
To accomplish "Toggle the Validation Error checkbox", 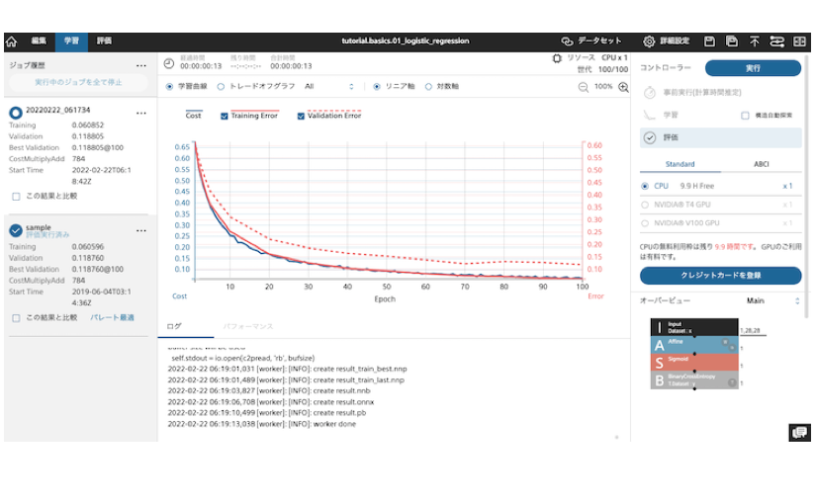I will 301,116.
